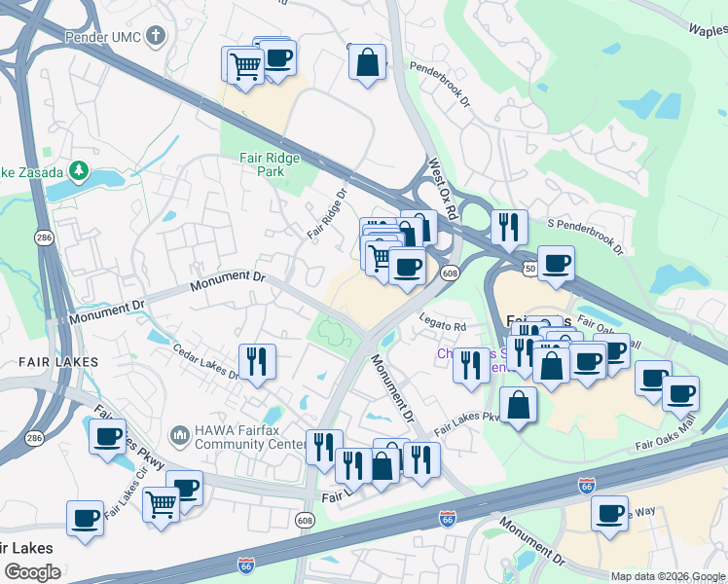Select 'HAWA Fairfax Community Center' text
This screenshot has height=584, width=728.
tap(250, 437)
